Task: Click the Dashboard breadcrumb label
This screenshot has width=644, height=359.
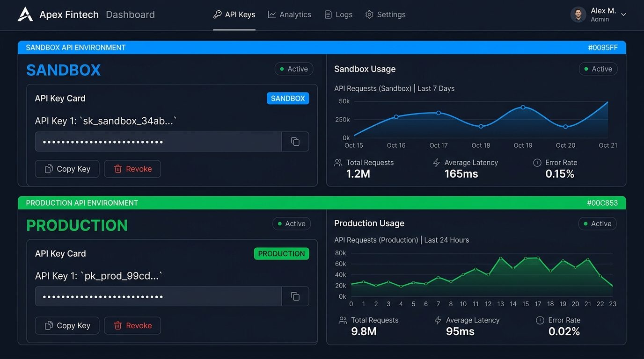Action: (x=130, y=14)
